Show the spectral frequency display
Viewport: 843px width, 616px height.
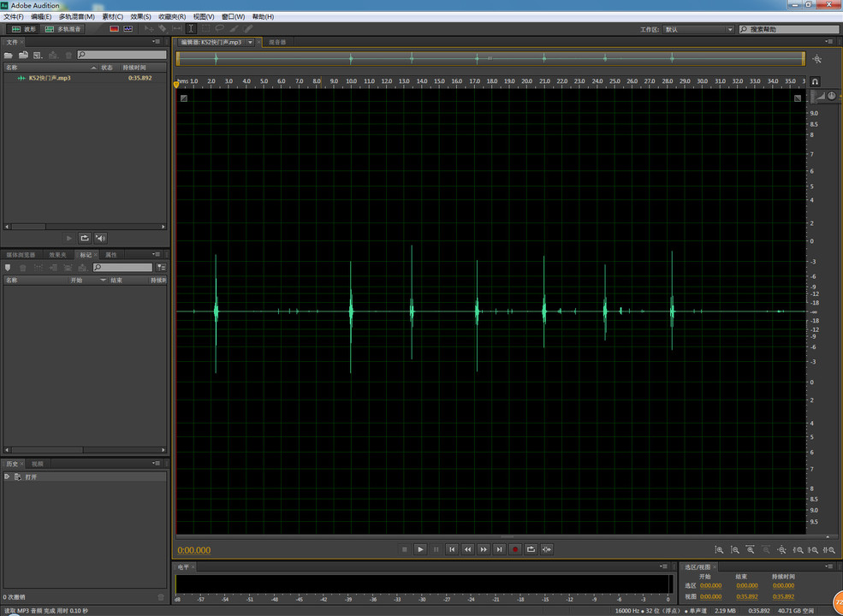pos(114,29)
